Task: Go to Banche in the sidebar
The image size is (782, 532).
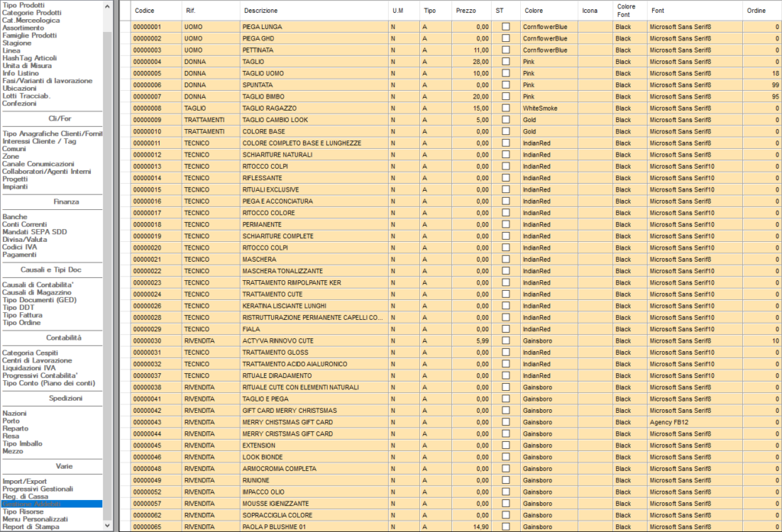Action: [x=15, y=218]
